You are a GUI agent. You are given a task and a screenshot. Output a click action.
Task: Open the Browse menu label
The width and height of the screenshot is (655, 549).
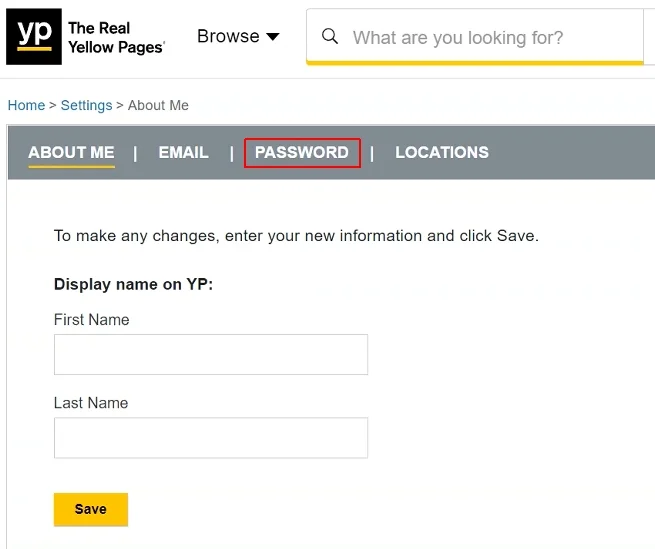tap(228, 37)
